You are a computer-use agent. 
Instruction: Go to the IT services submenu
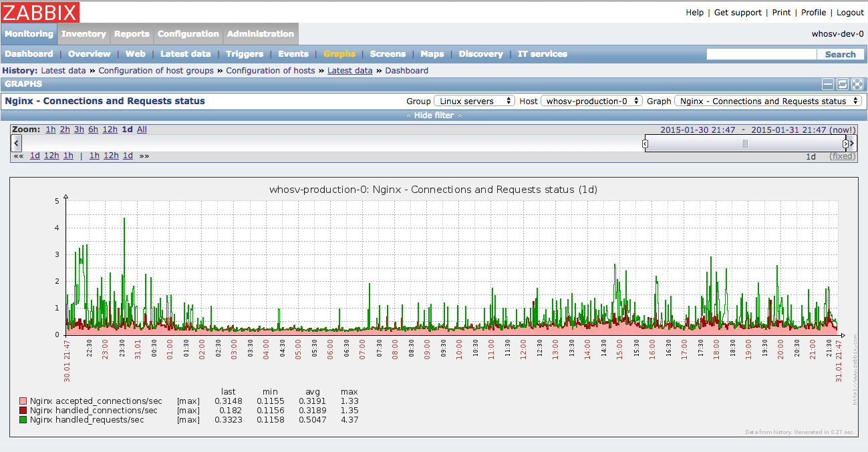543,54
